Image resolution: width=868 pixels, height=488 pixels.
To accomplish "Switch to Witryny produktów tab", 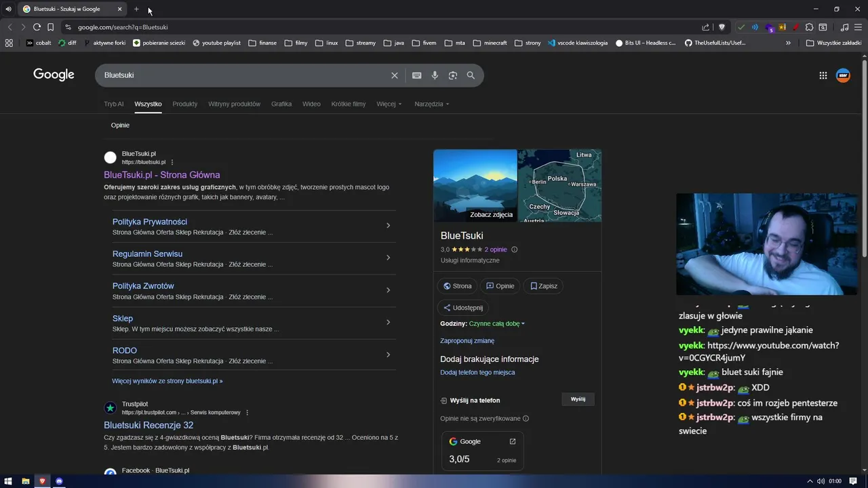I will (234, 104).
